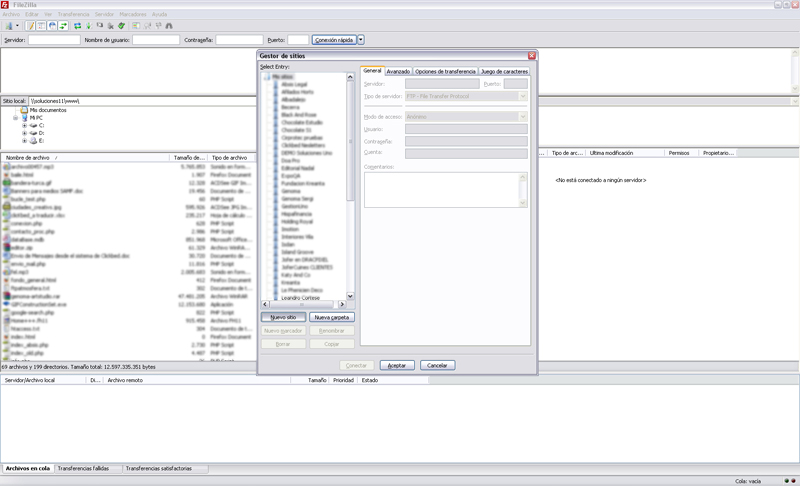Click the disconnect from server icon
Image resolution: width=800 pixels, height=486 pixels.
point(110,25)
